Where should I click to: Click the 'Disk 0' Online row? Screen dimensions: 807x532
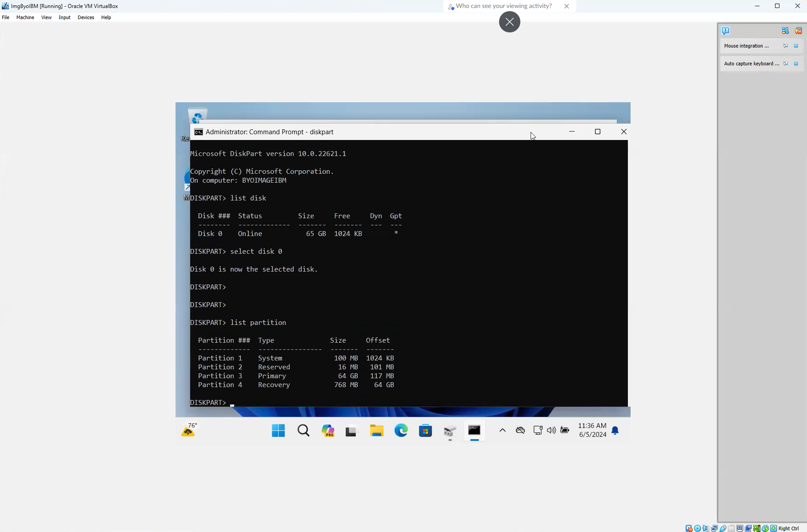point(298,234)
